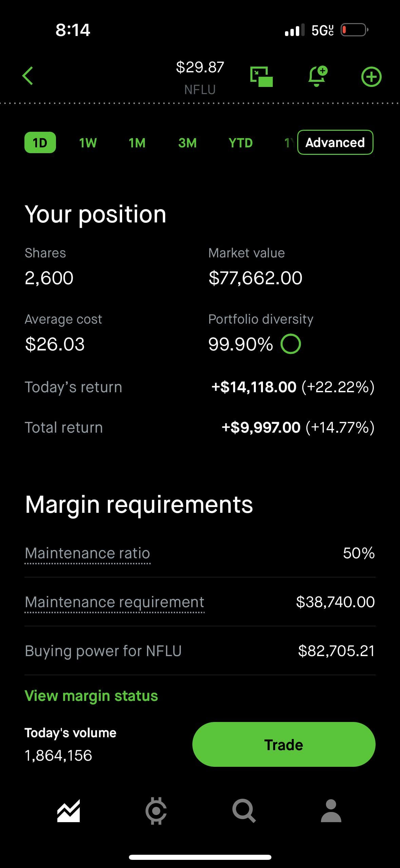Viewport: 400px width, 868px height.
Task: Tap the portfolio diversity circle indicator
Action: (291, 344)
